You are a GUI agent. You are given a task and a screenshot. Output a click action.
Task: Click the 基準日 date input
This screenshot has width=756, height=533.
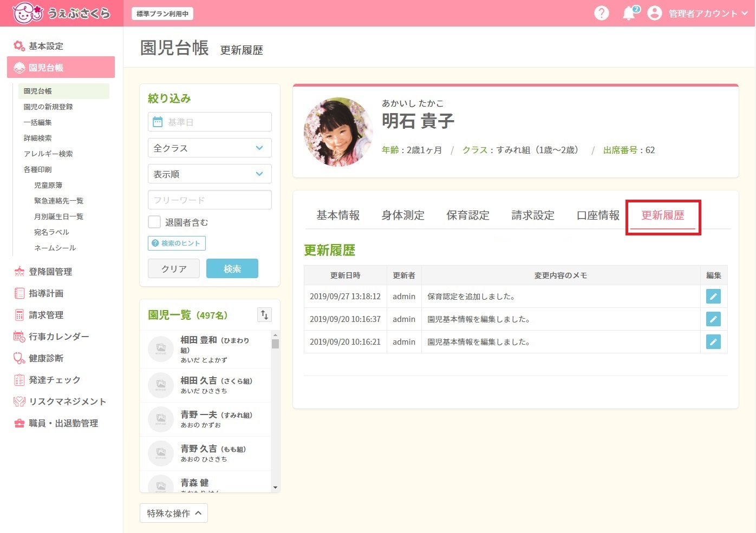click(x=210, y=122)
